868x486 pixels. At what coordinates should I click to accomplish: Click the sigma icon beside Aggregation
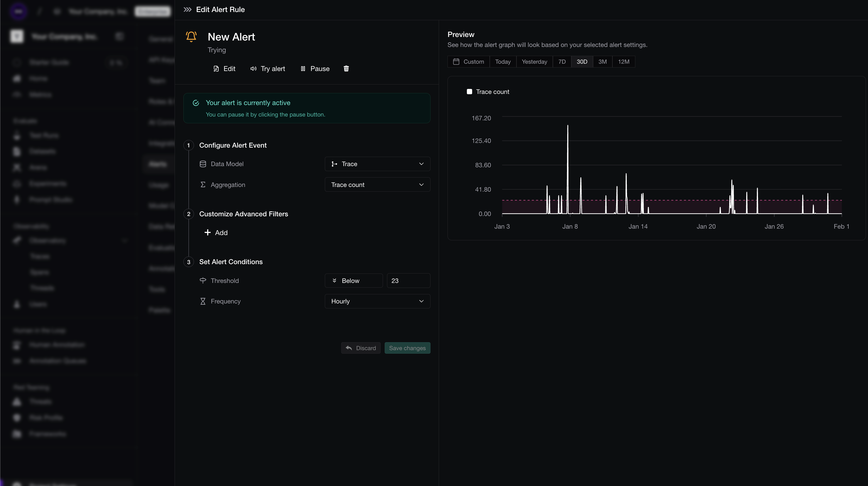point(203,184)
